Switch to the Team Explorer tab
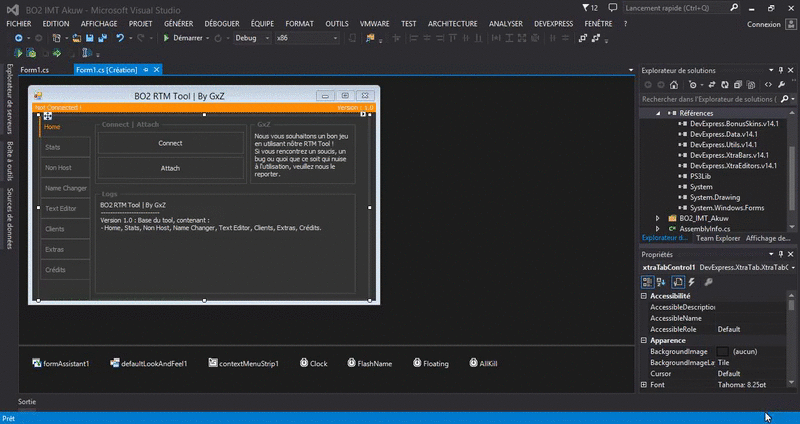This screenshot has height=424, width=800. 718,238
